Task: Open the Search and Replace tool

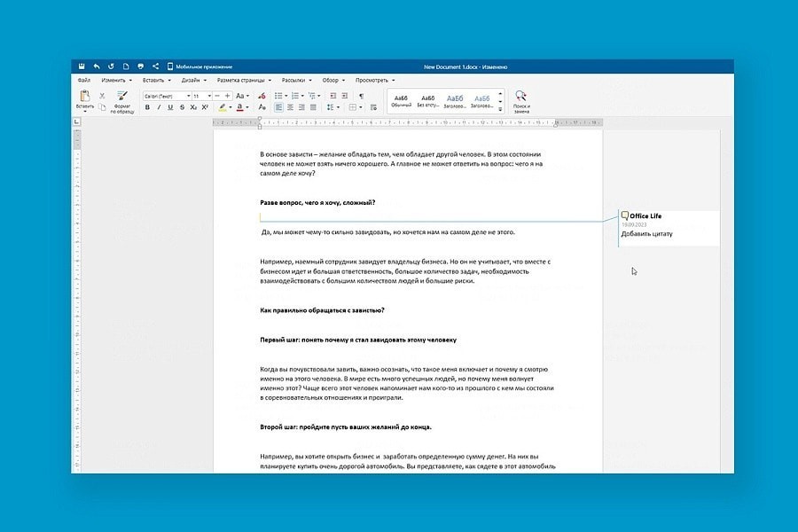Action: (x=521, y=101)
